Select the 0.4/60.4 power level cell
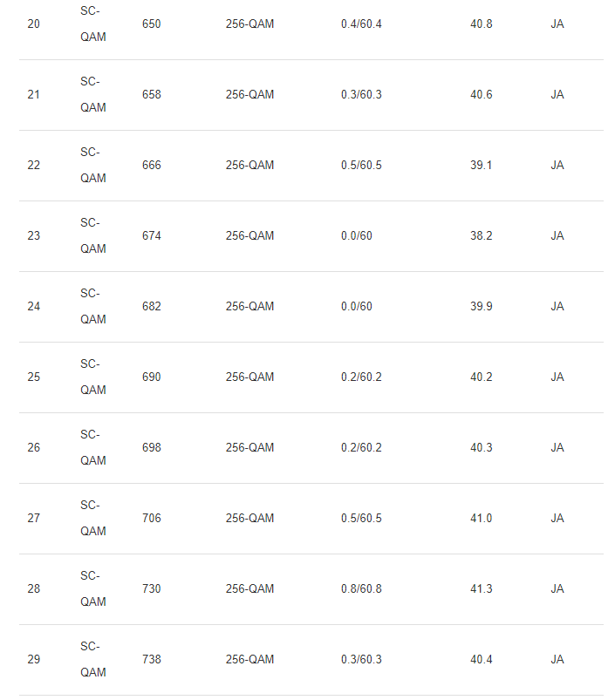615x700 pixels. (x=361, y=24)
